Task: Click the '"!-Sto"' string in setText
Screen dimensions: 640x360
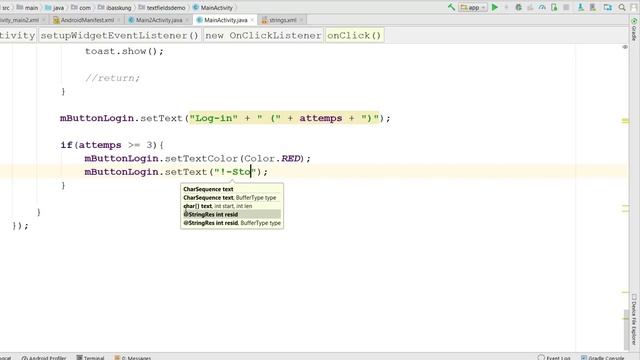Action: click(x=235, y=172)
